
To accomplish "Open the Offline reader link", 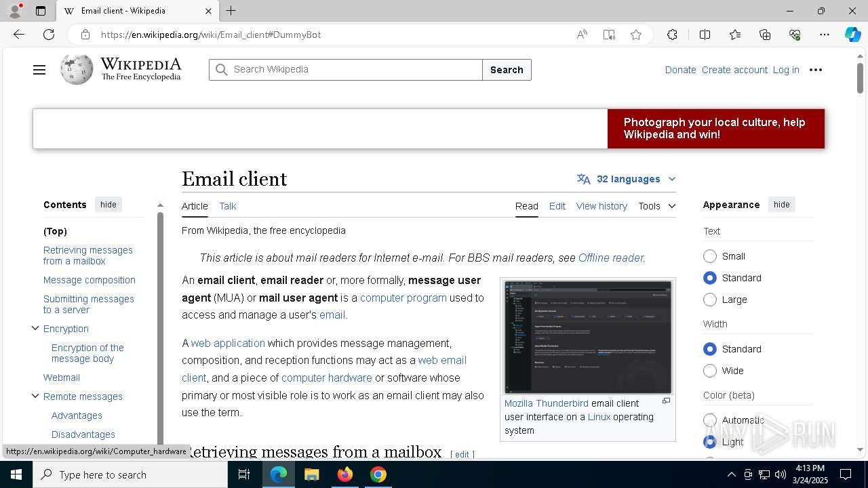I will [x=610, y=258].
